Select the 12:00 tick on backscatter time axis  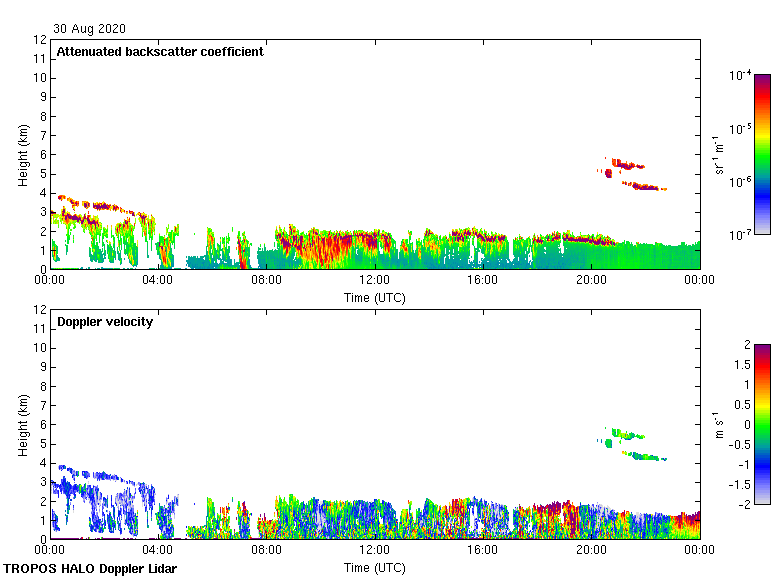click(x=374, y=281)
